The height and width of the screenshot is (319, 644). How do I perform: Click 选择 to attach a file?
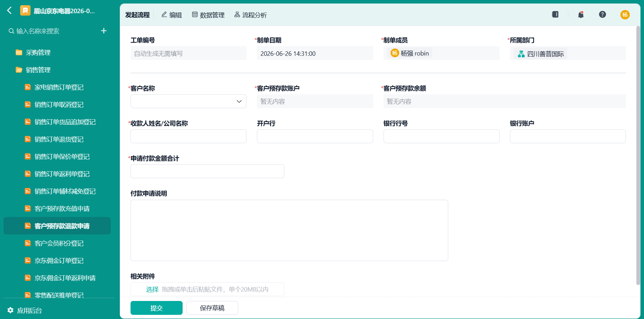[152, 289]
